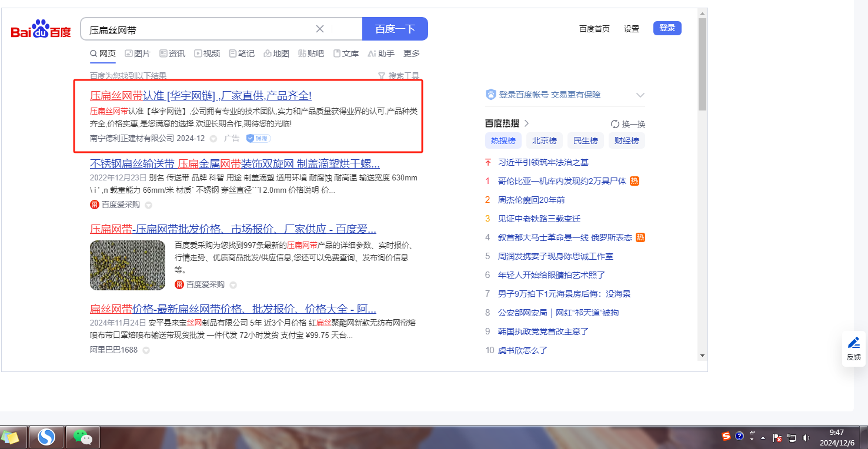The width and height of the screenshot is (868, 449).
Task: Click the Baidu logo
Action: 41,29
